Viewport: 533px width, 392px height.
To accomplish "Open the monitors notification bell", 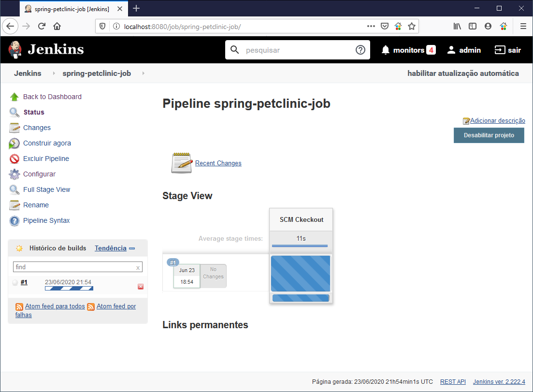I will point(385,50).
